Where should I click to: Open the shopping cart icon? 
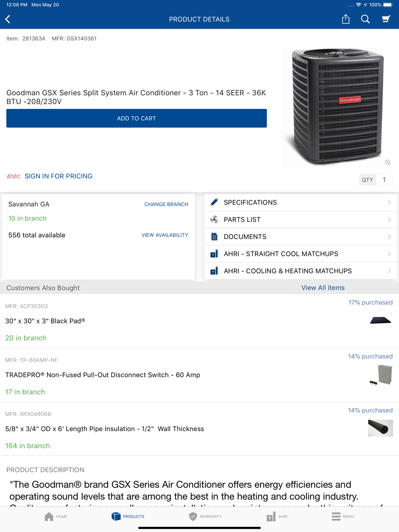click(x=386, y=19)
